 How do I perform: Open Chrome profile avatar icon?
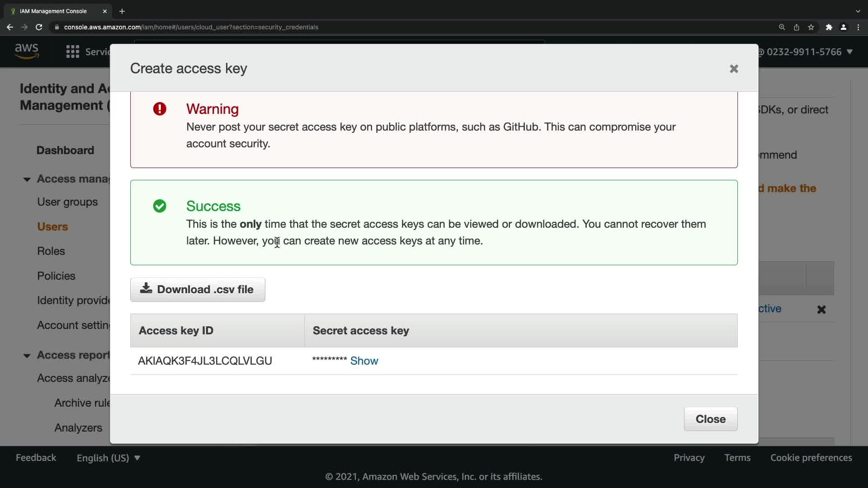pos(844,27)
